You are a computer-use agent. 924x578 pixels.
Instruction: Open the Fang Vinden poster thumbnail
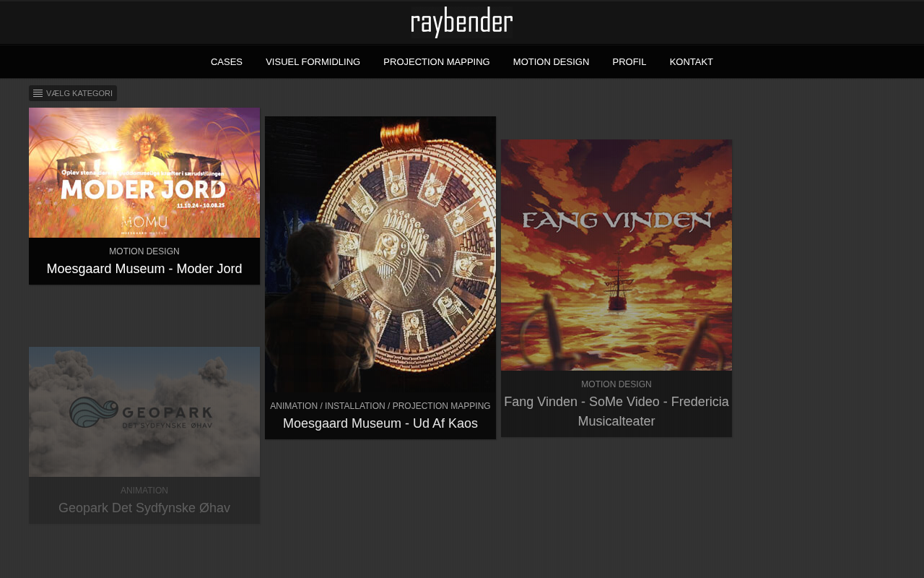(616, 255)
